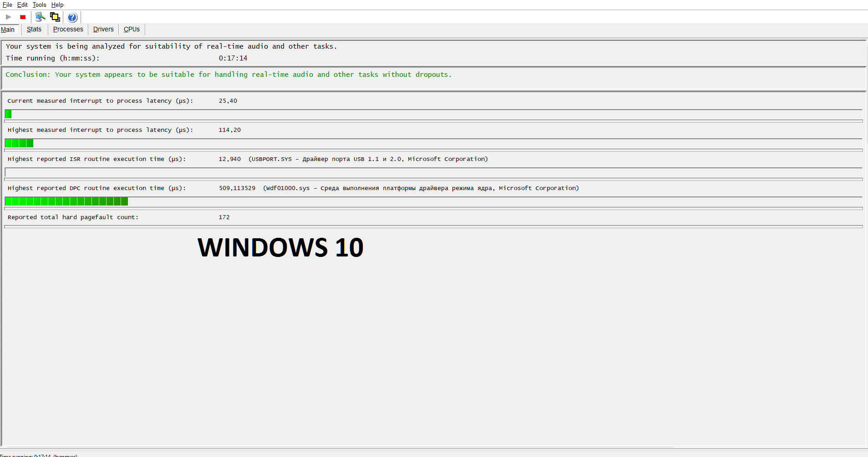The height and width of the screenshot is (457, 868).
Task: Click the empty ISR execution time bar
Action: (433, 172)
